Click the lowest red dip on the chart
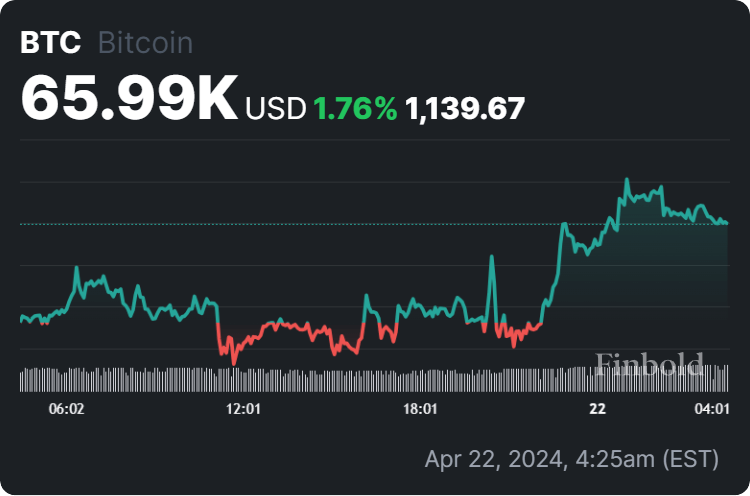Screen dimensions: 750x496 [x=233, y=362]
